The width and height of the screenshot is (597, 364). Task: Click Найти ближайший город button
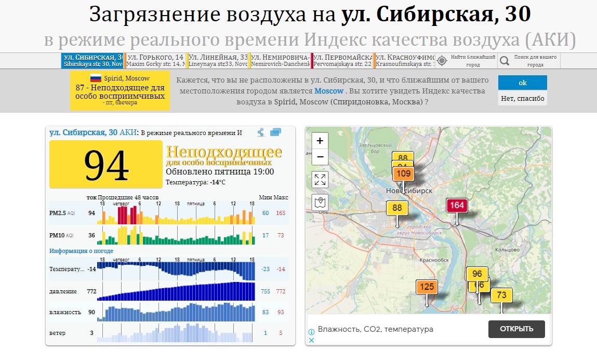coord(467,61)
